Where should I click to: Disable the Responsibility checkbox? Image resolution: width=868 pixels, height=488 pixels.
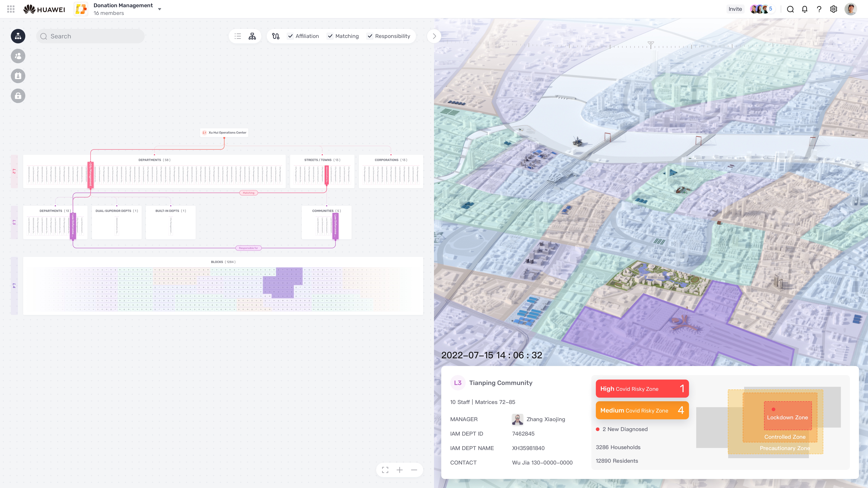click(x=370, y=36)
